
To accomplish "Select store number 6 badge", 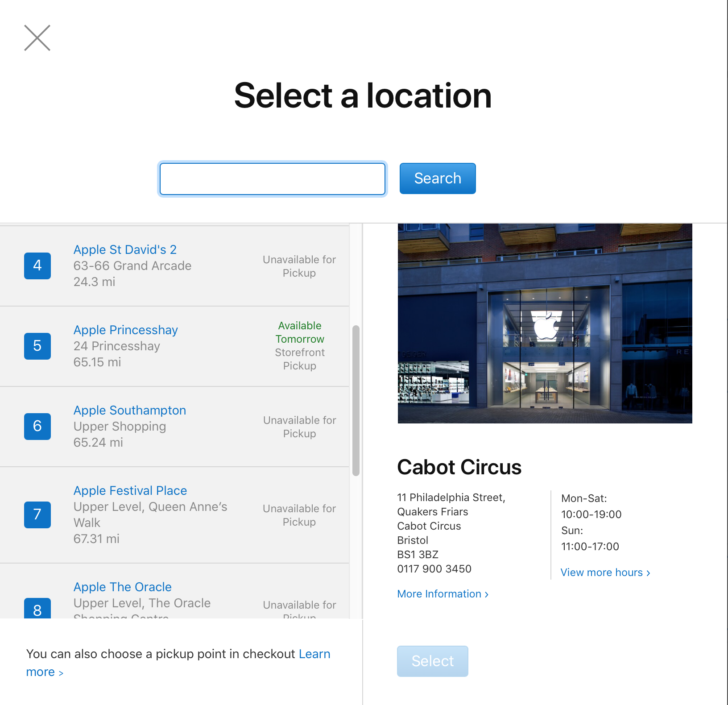I will [37, 427].
